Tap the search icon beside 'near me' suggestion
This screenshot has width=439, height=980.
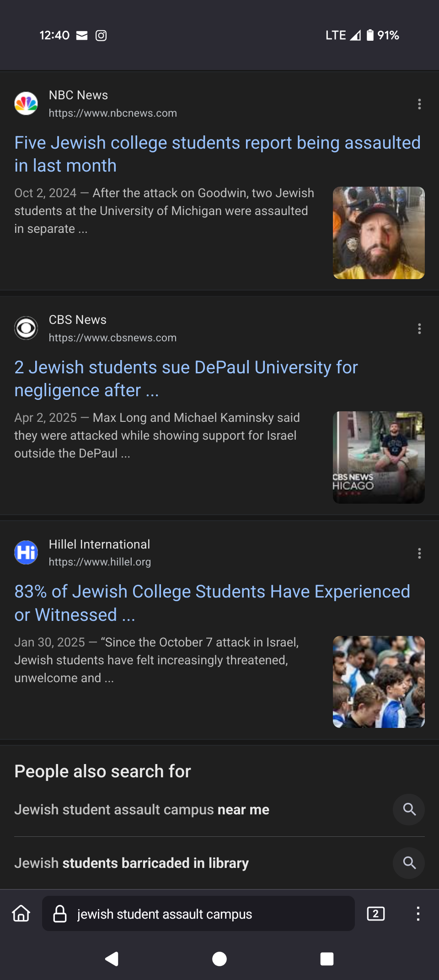[409, 809]
